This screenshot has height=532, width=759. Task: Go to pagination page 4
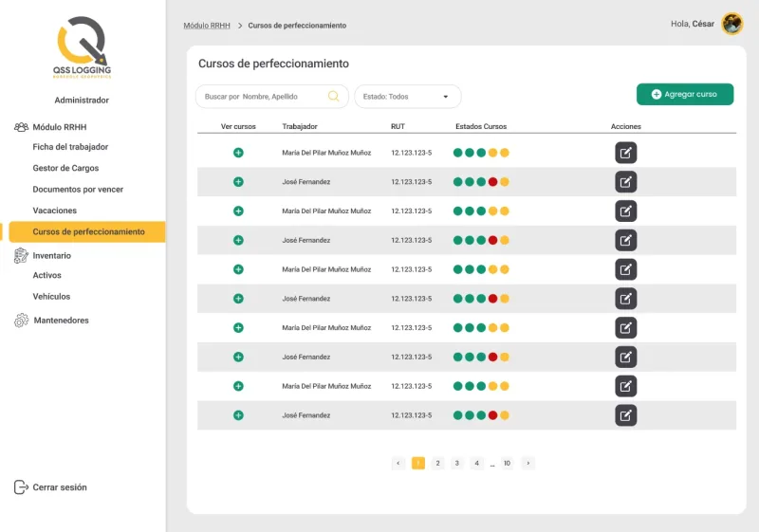(x=477, y=464)
